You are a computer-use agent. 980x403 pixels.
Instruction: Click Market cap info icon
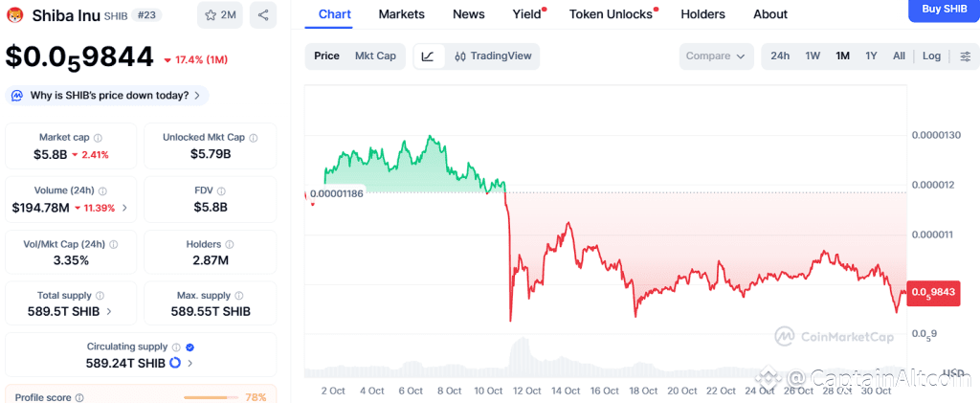coord(99,138)
